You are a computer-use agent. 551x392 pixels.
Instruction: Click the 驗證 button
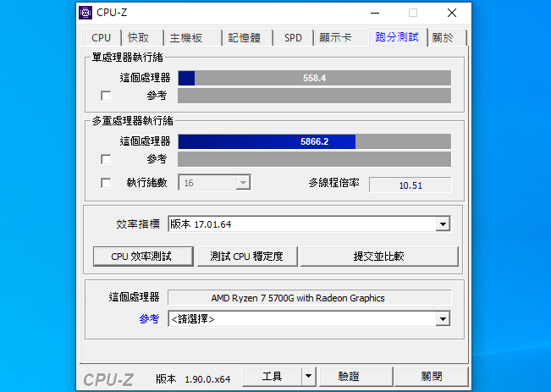tap(356, 376)
